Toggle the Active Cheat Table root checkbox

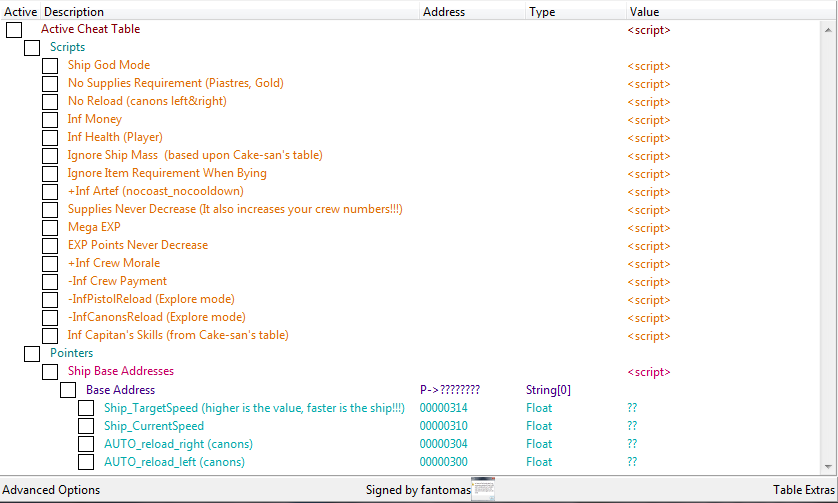(x=14, y=30)
